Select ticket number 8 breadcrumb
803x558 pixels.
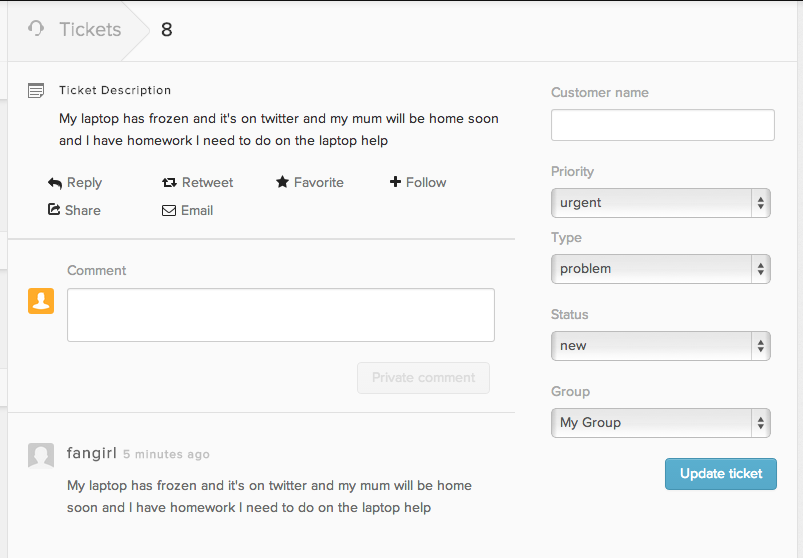tap(167, 29)
